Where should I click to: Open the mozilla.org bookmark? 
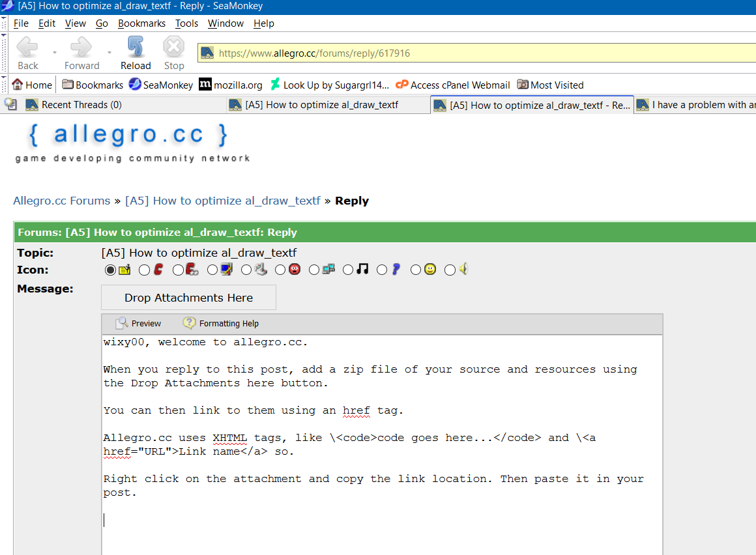click(x=231, y=85)
